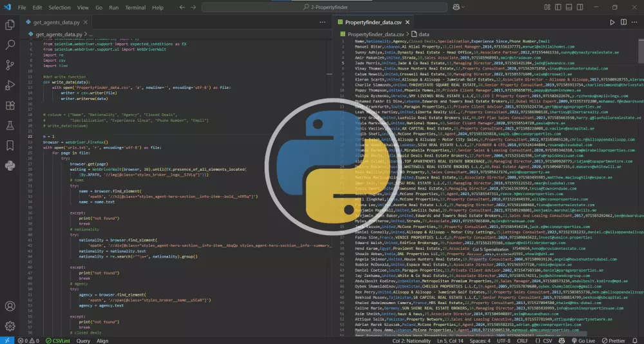Click Query in the status bar

[x=83, y=341]
